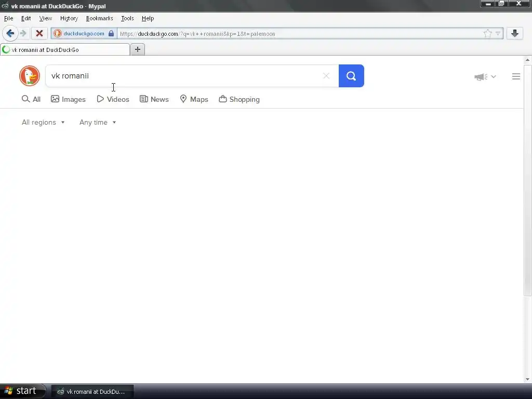Click the blue magnifier search button
The image size is (532, 399).
351,76
